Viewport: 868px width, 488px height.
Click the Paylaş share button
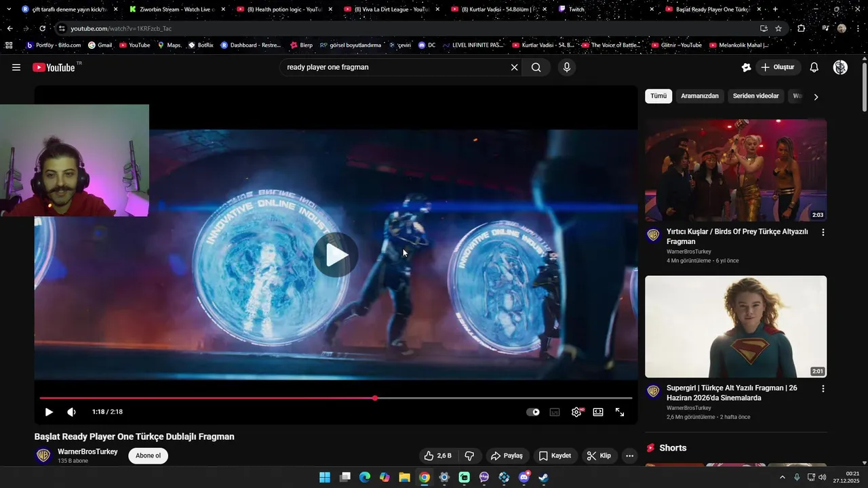click(x=507, y=455)
